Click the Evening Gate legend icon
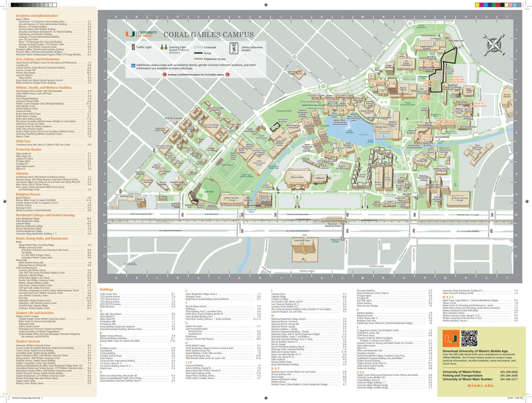The height and width of the screenshot is (403, 532). click(164, 46)
